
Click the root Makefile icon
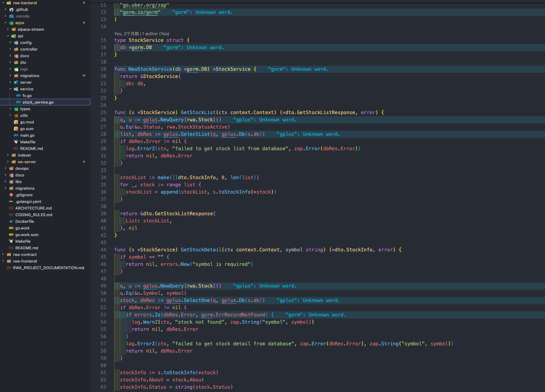point(11,241)
